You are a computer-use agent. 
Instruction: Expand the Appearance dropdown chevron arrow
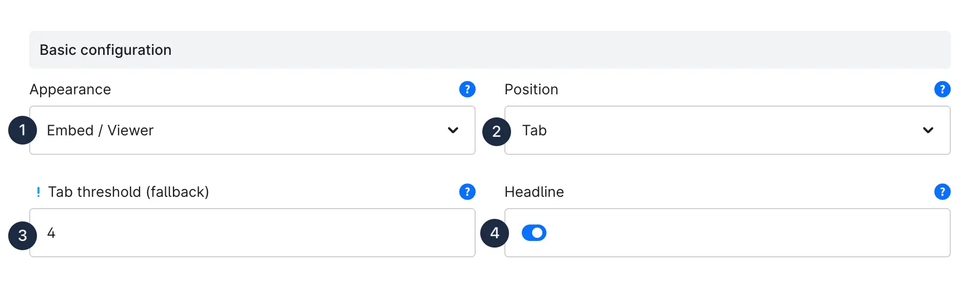(x=453, y=130)
